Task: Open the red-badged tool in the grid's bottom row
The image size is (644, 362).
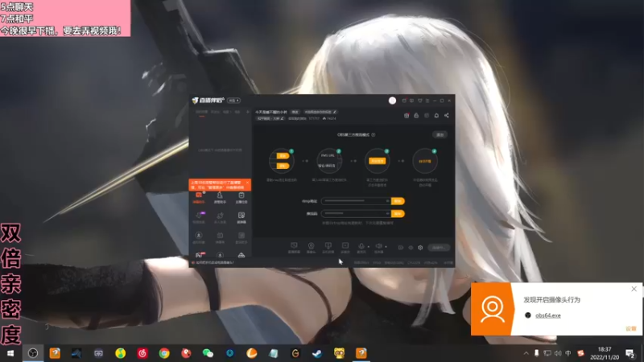Action: [199, 255]
